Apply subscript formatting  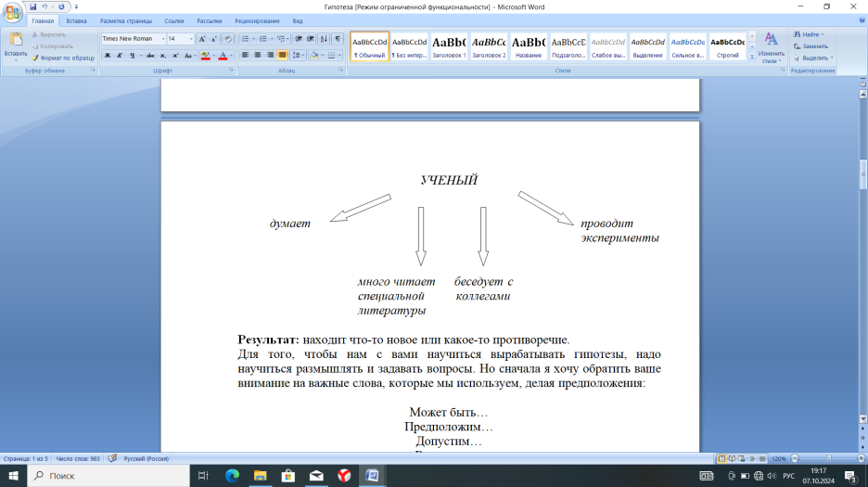(x=163, y=56)
